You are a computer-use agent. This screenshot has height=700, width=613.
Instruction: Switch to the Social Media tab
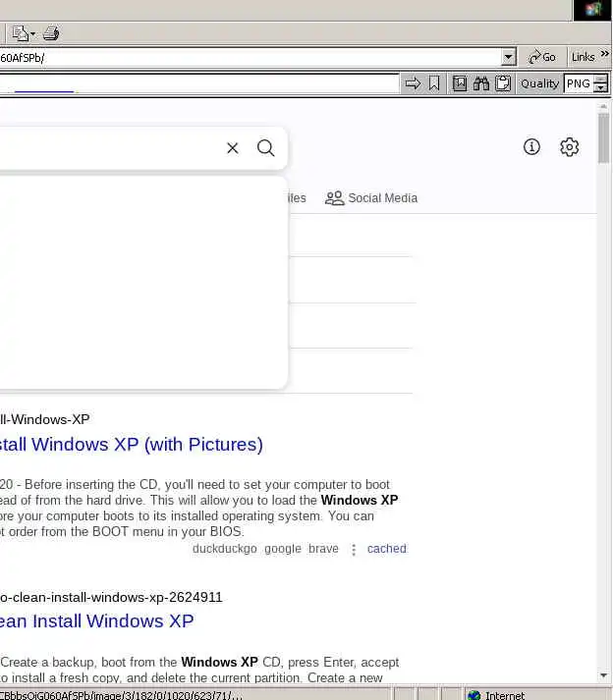371,197
